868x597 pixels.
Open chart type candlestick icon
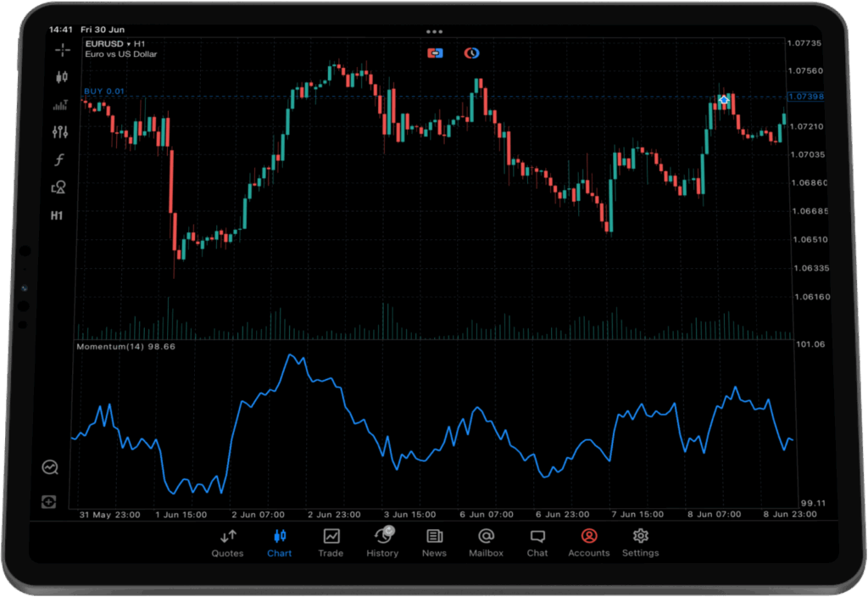(61, 77)
